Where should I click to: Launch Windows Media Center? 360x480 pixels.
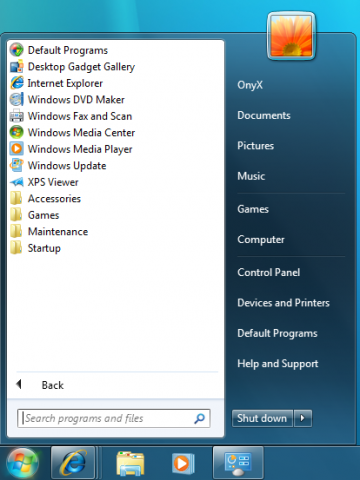point(81,133)
